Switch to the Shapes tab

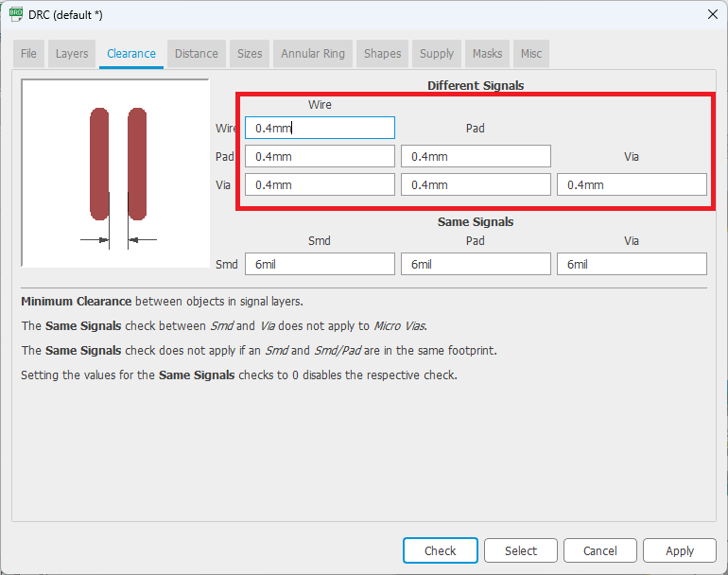click(x=383, y=54)
